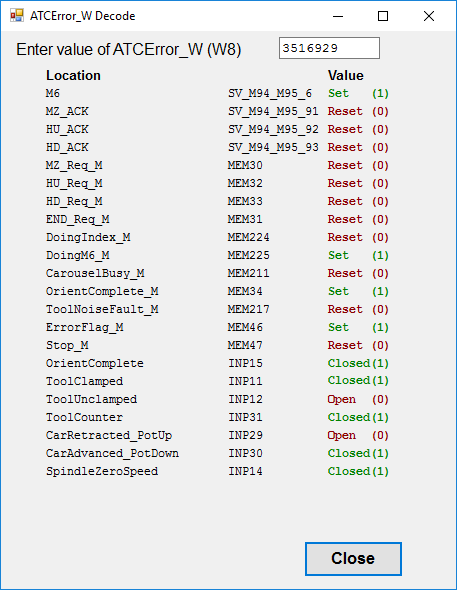Maximize the ATCError_W Decode window
This screenshot has width=457, height=590.
click(x=383, y=16)
